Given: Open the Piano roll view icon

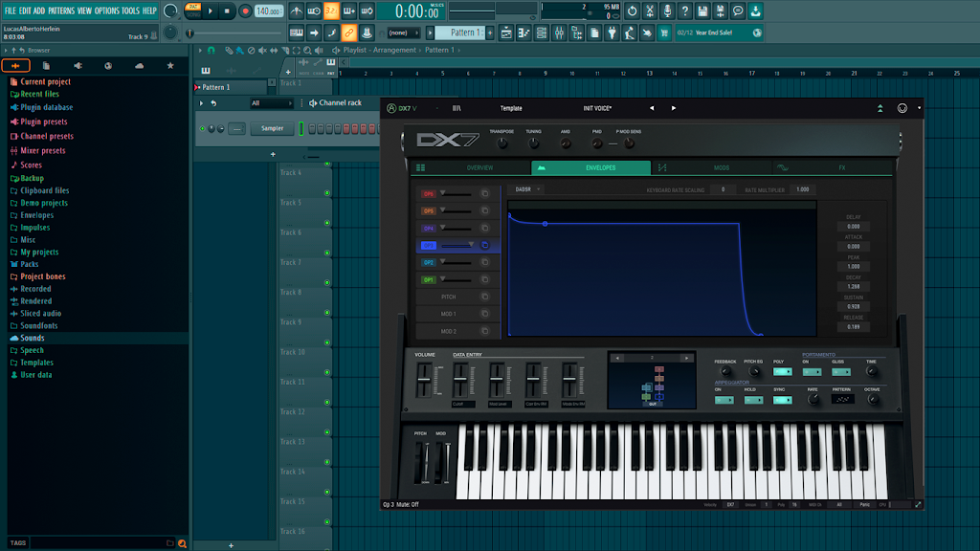Looking at the screenshot, I should click(523, 33).
